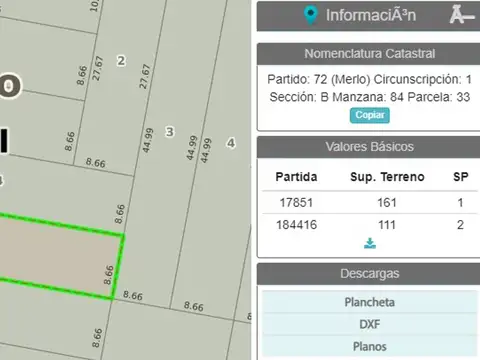Select the partida value 17851
Viewport: 480px width, 360px height.
[296, 202]
